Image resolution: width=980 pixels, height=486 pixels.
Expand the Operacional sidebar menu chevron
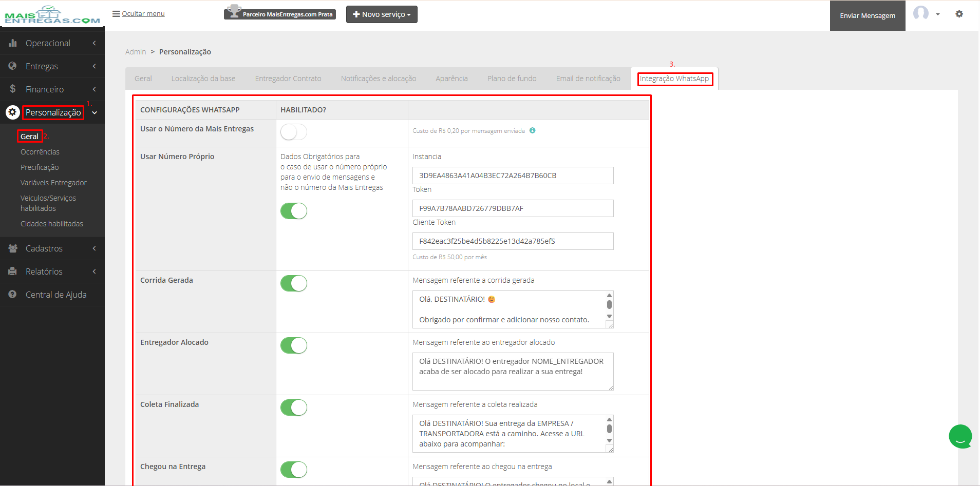(x=95, y=43)
